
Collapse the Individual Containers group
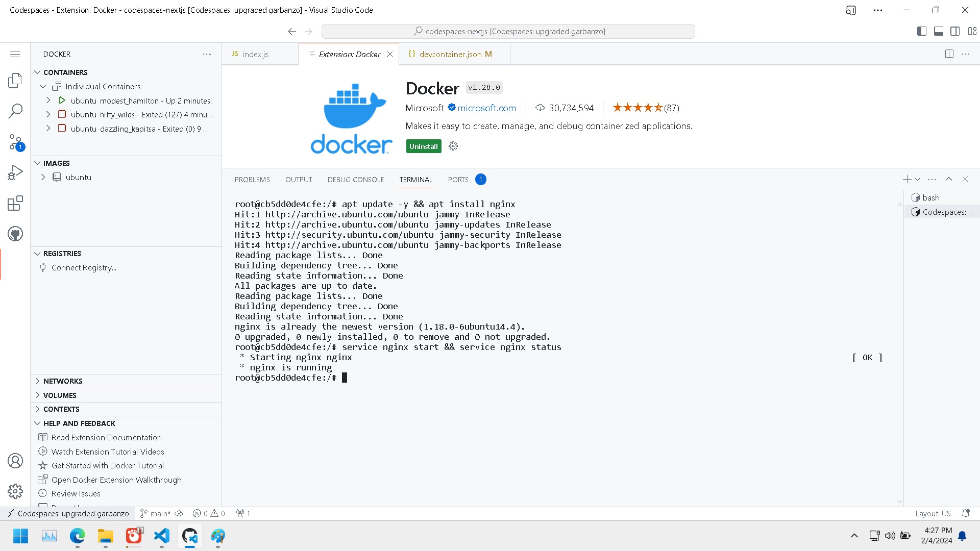43,87
